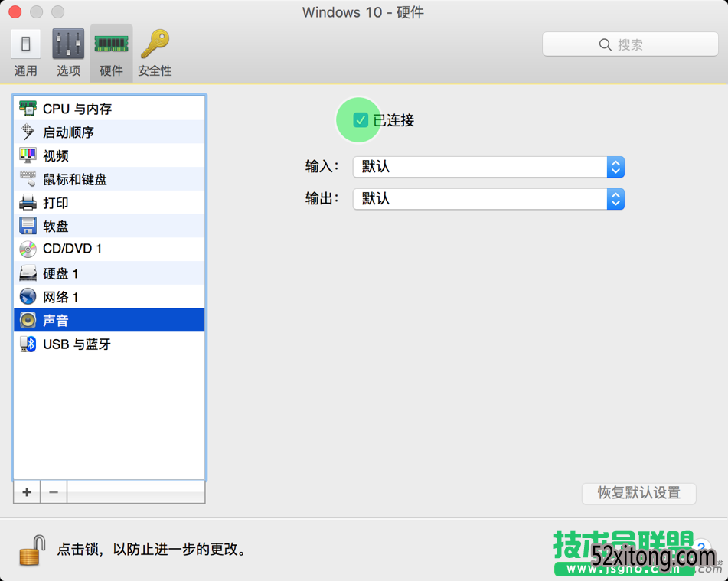Screen dimensions: 728x581
Task: Select the highlighted 声音 row
Action: tap(109, 320)
